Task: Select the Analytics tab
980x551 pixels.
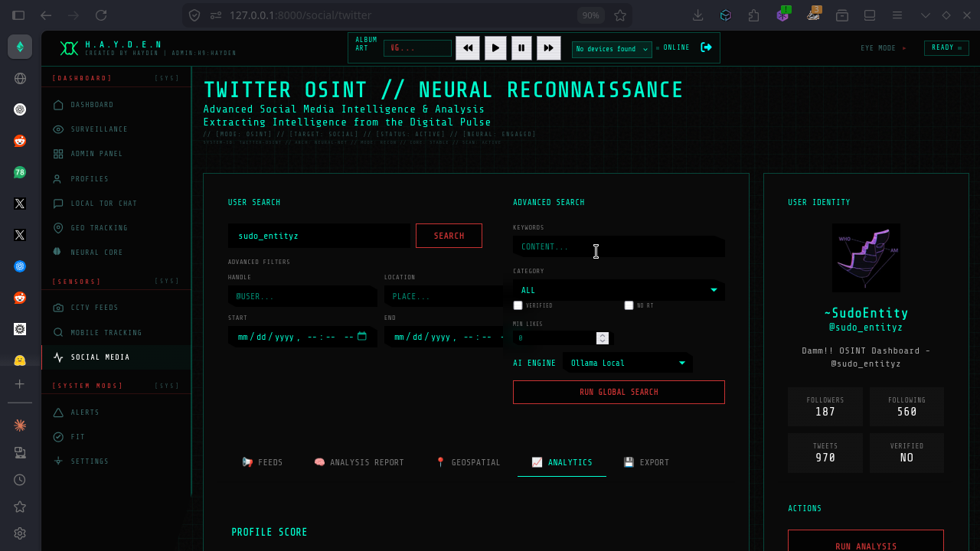Action: [x=562, y=462]
